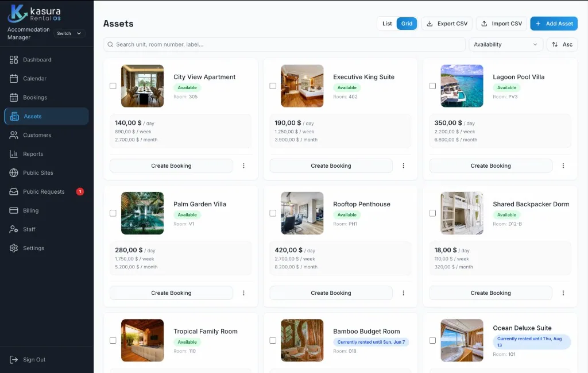This screenshot has width=588, height=373.
Task: Click the sort arrows icon beside Asc
Action: click(x=555, y=44)
